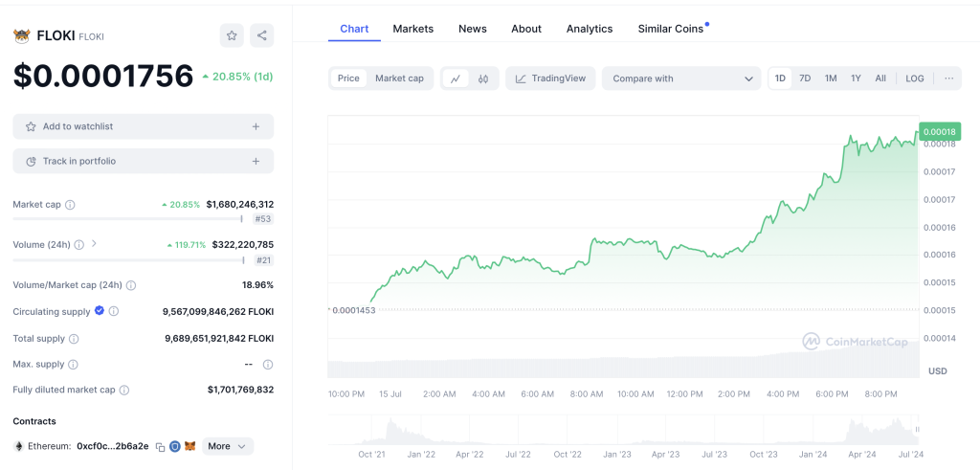Click the market cap rank progress bar
Image resolution: width=980 pixels, height=470 pixels.
pos(128,219)
